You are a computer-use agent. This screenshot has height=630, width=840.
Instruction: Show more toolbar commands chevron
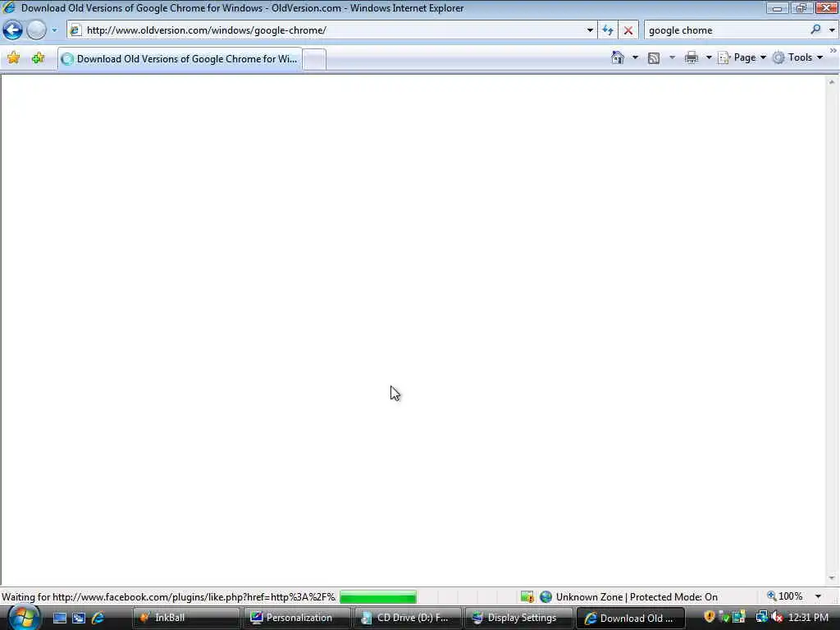[x=833, y=51]
